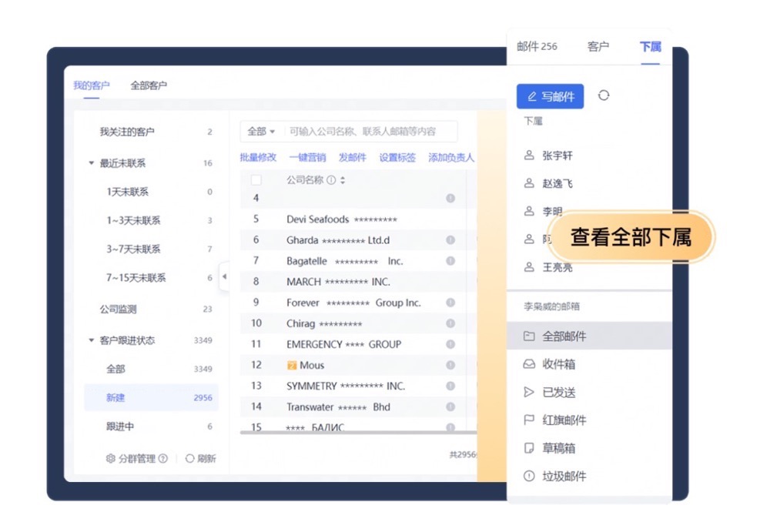This screenshot has width=770, height=532.
Task: Open the 全部 filter dropdown
Action: point(261,131)
